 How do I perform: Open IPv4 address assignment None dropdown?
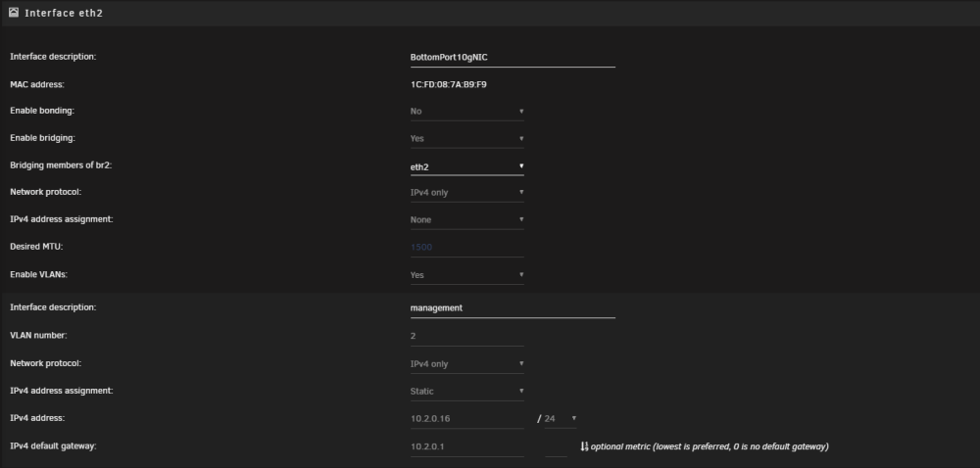pyautogui.click(x=466, y=219)
